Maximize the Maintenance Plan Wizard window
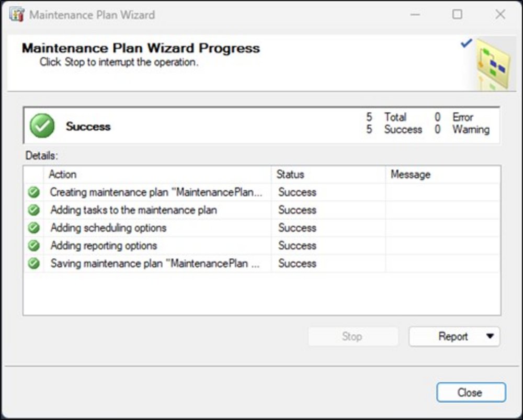Viewport: 523px width, 420px height. 457,14
